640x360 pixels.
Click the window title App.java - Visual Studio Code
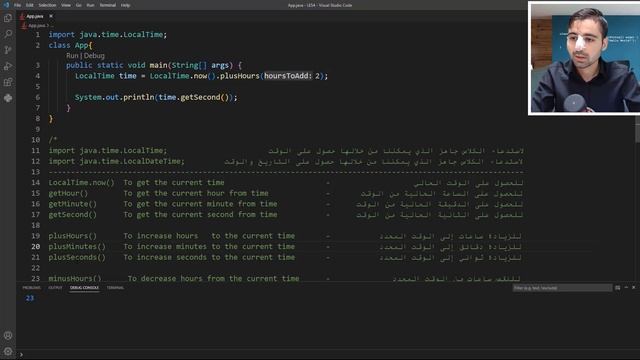pyautogui.click(x=320, y=5)
